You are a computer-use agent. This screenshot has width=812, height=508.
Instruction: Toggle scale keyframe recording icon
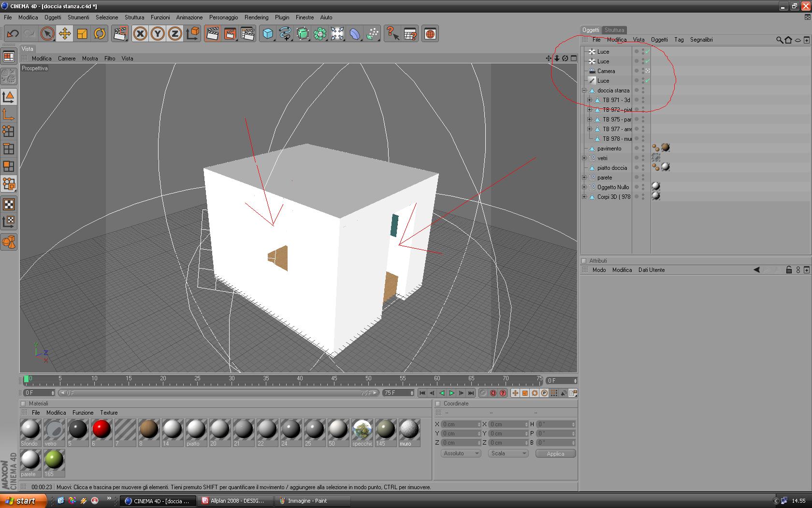(x=525, y=393)
